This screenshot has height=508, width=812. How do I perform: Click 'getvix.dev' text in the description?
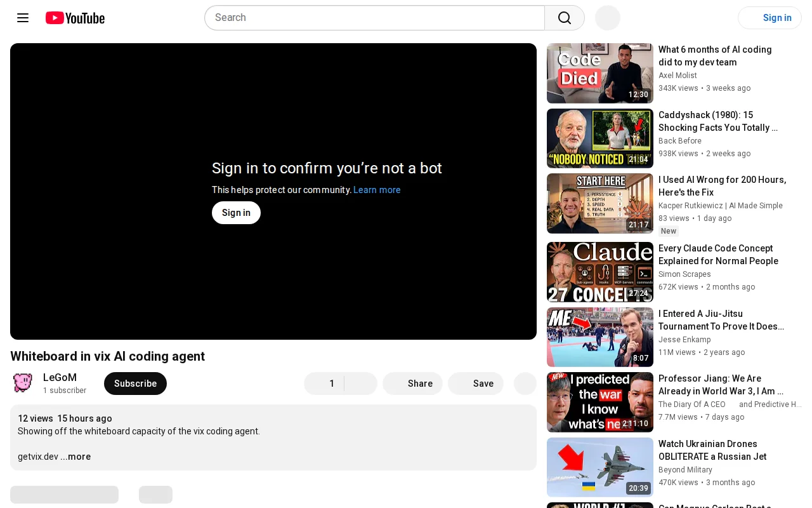point(38,457)
